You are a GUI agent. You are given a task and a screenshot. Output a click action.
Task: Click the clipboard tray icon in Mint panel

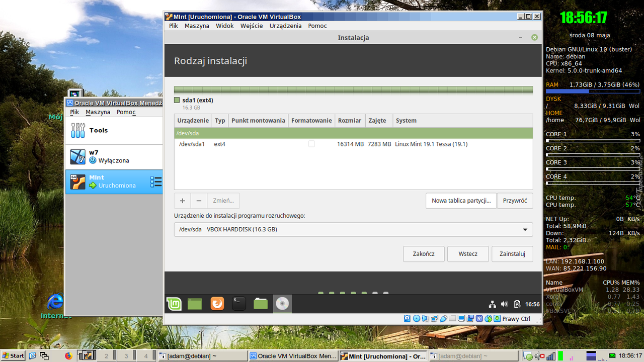point(517,304)
